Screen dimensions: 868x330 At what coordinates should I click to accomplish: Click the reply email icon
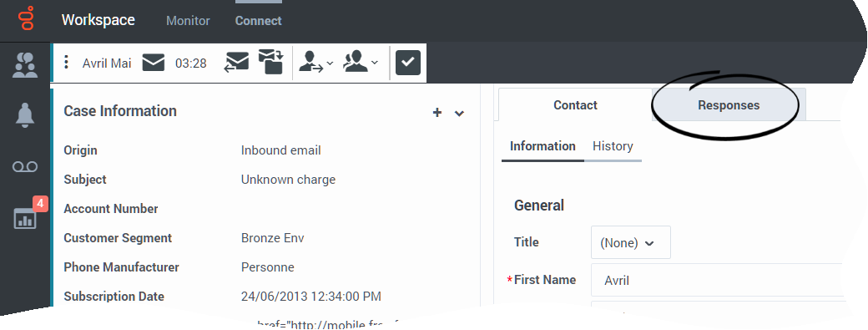237,63
